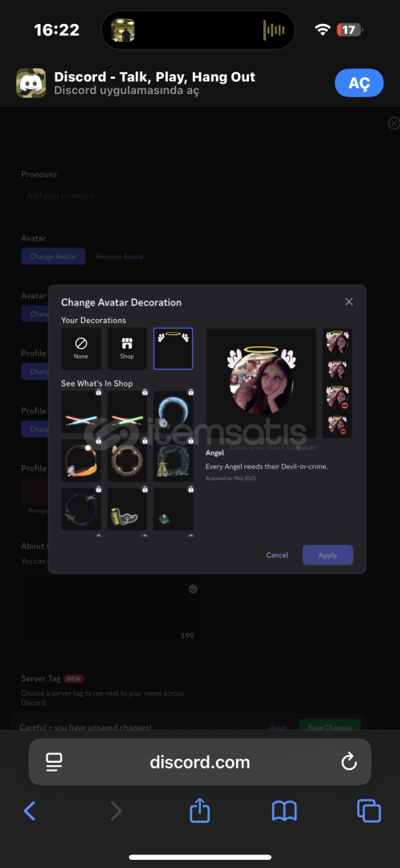Tap the AÇ button in Discord banner

(x=359, y=83)
